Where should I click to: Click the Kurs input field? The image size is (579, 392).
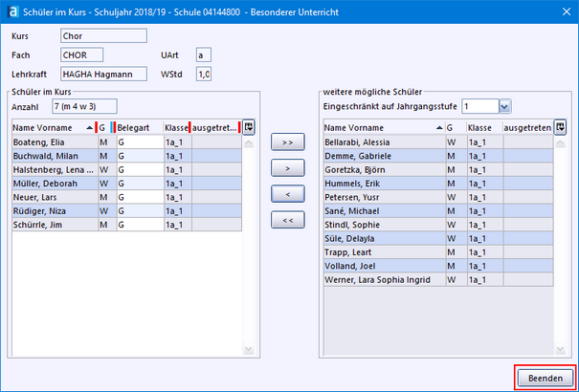click(x=102, y=36)
